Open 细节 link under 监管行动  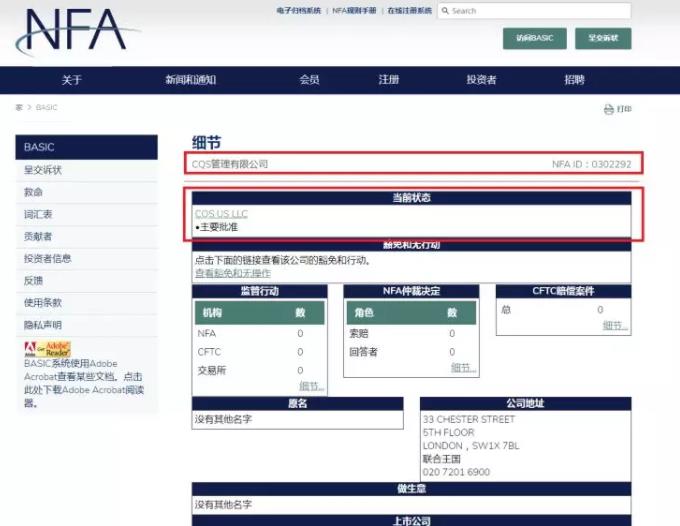pyautogui.click(x=311, y=386)
